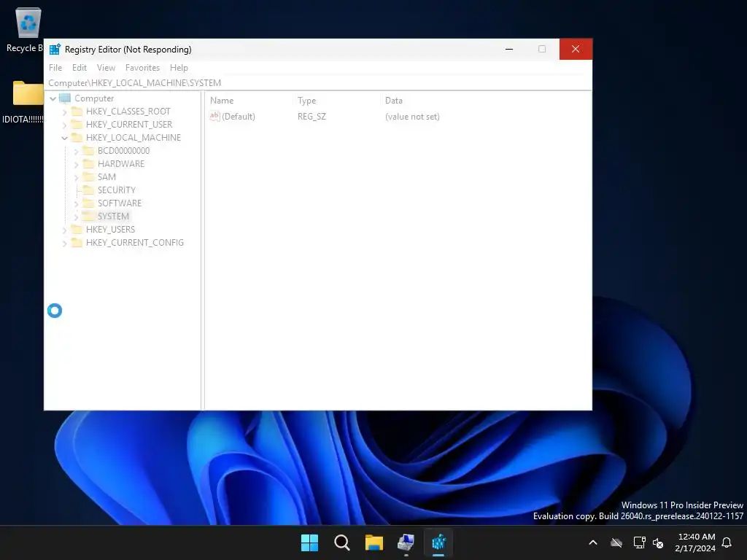Collapse HKEY_LOCAL_MACHINE chevron
This screenshot has height=560, width=747.
(65, 138)
